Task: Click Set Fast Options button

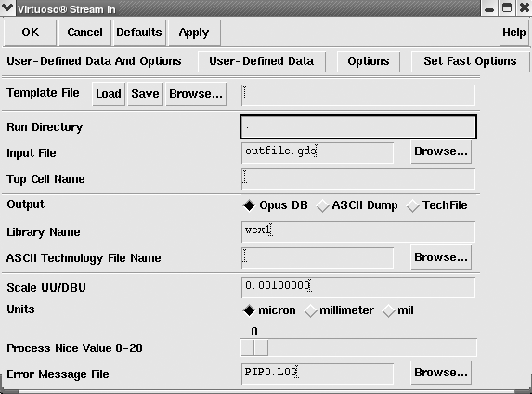Action: (x=470, y=61)
